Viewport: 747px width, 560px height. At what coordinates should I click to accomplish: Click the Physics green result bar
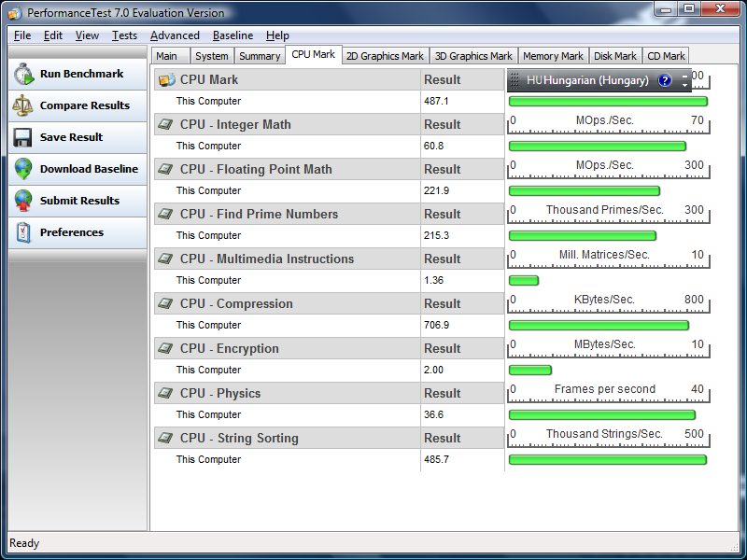point(602,414)
